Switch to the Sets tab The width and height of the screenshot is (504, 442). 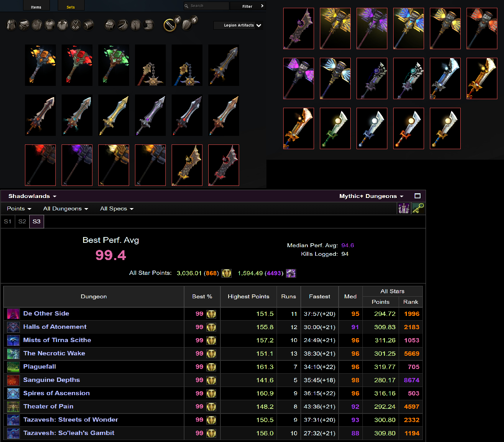tap(71, 6)
